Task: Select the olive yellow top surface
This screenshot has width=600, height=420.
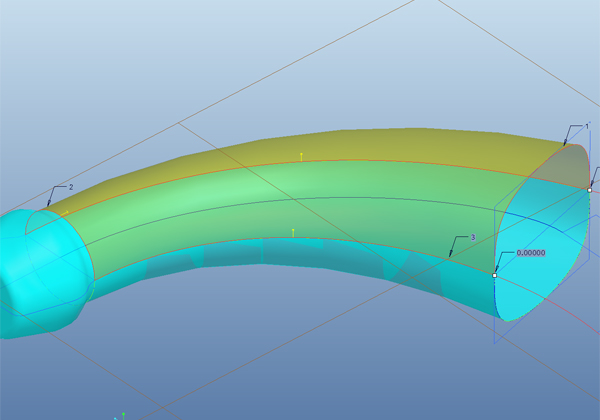Action: (x=400, y=147)
